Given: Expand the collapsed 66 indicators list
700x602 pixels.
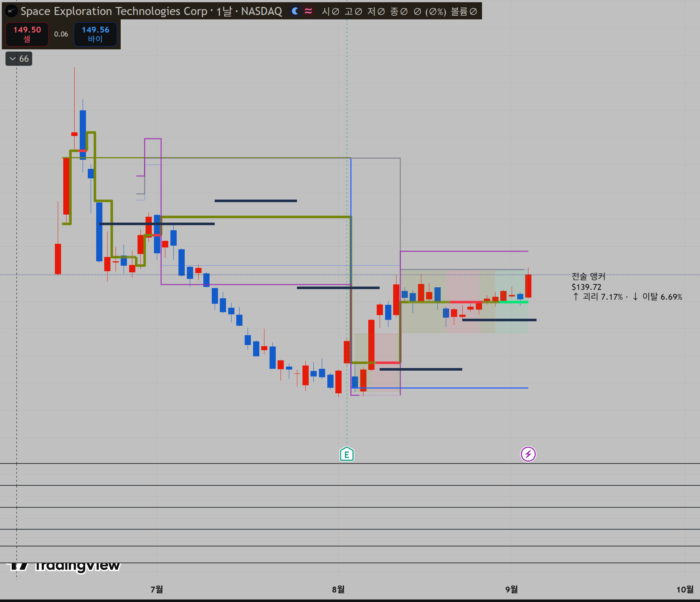Looking at the screenshot, I should click(19, 58).
